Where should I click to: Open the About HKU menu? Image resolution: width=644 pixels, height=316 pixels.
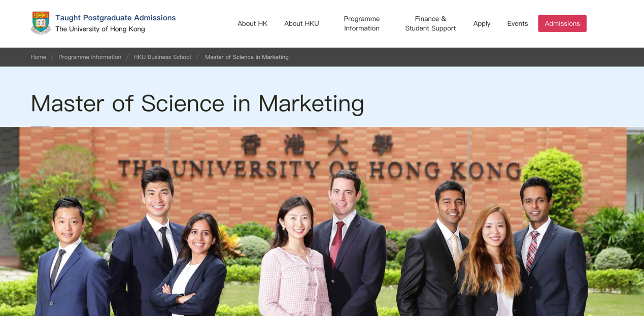301,23
